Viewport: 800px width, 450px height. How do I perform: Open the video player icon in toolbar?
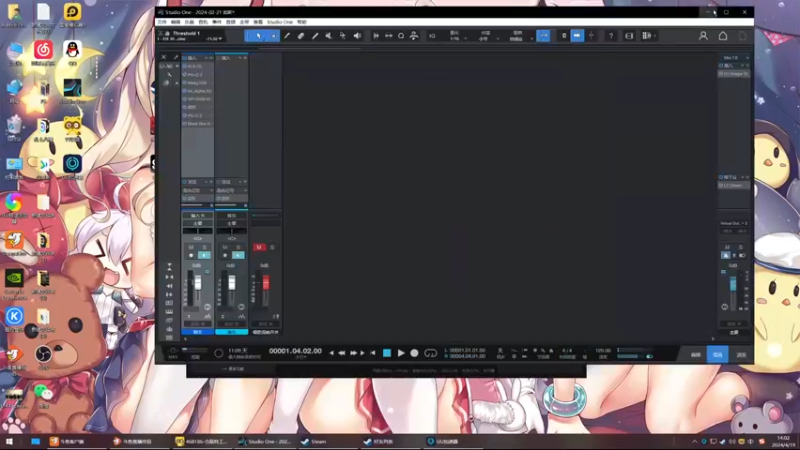(x=629, y=36)
